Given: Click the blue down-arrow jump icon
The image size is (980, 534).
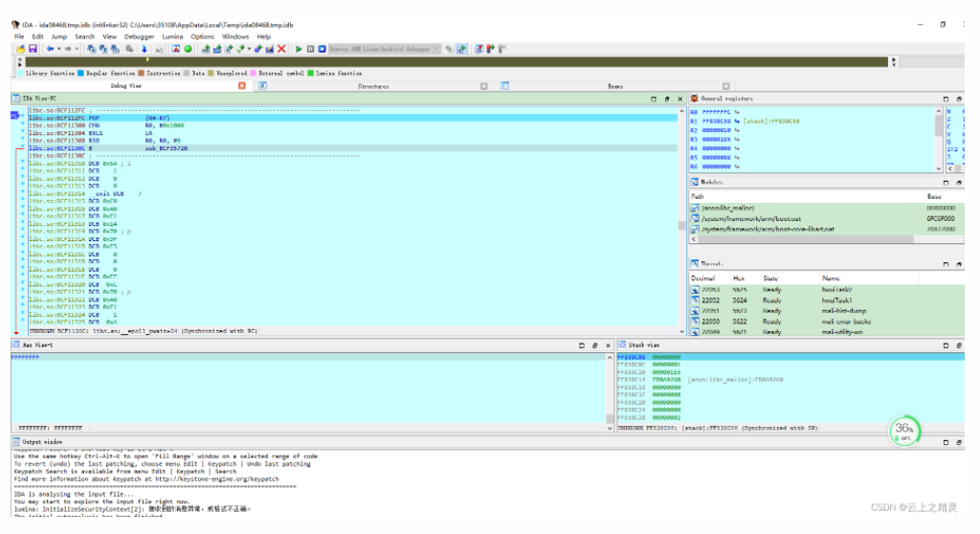Looking at the screenshot, I should click(x=145, y=49).
